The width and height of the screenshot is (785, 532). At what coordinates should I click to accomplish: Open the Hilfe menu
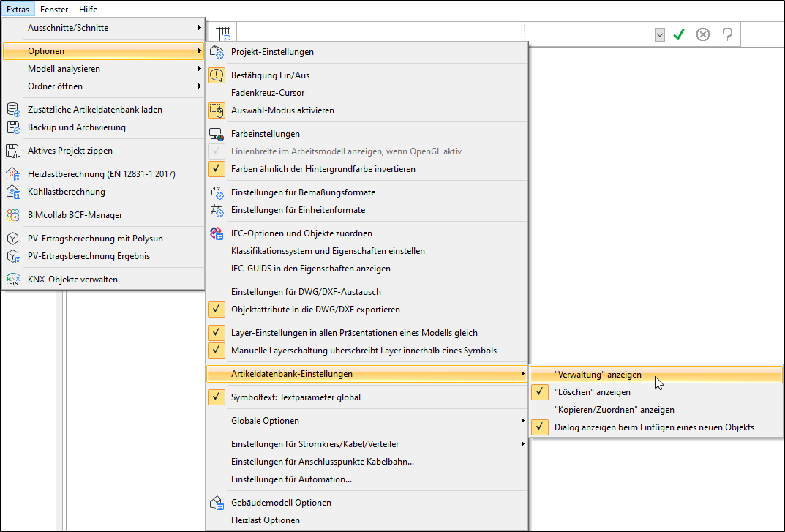88,9
